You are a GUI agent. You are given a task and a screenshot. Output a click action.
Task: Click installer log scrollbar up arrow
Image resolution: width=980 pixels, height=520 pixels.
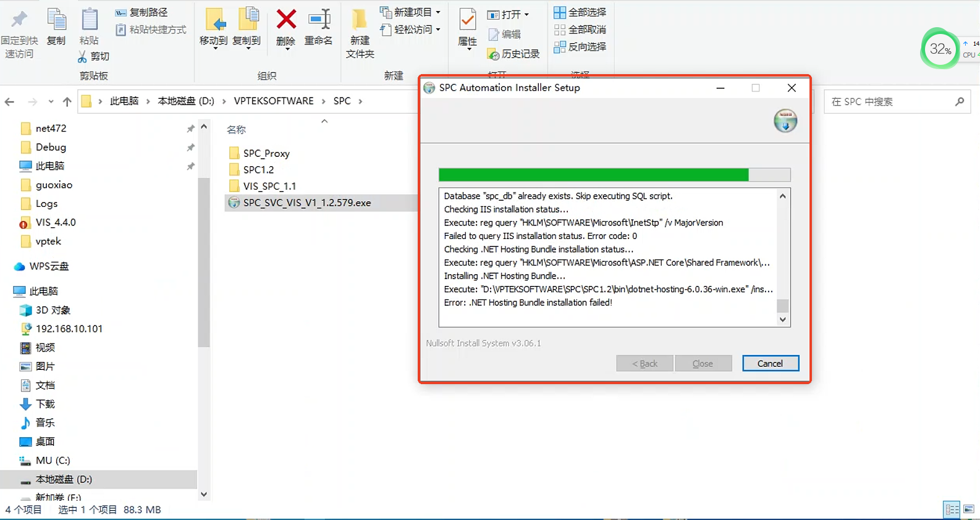[x=783, y=196]
